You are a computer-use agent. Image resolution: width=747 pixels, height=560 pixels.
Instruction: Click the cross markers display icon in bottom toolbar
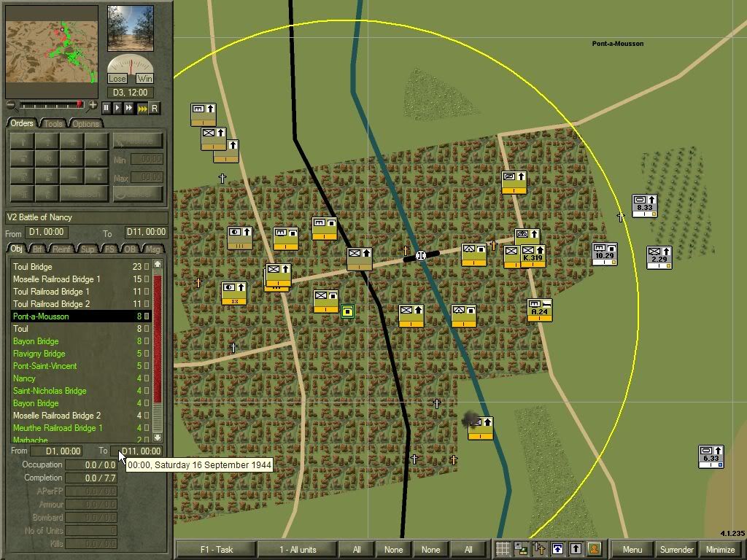[x=540, y=549]
